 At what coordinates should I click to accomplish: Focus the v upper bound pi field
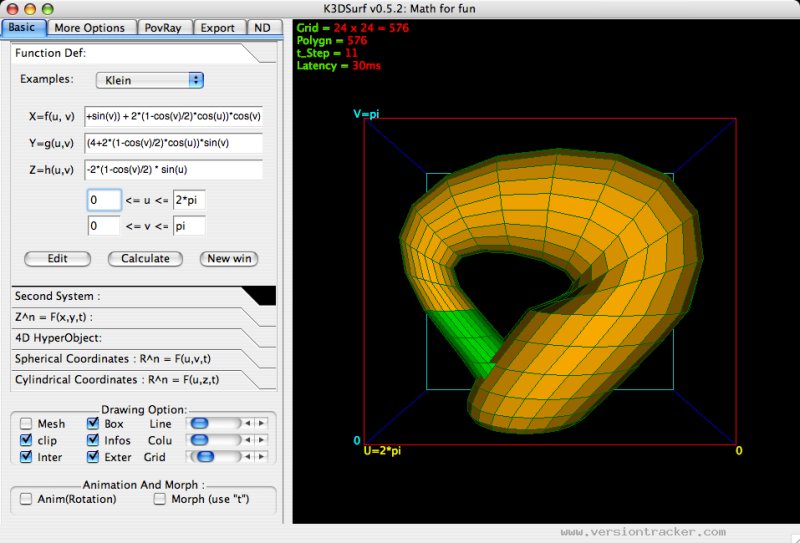[x=189, y=226]
